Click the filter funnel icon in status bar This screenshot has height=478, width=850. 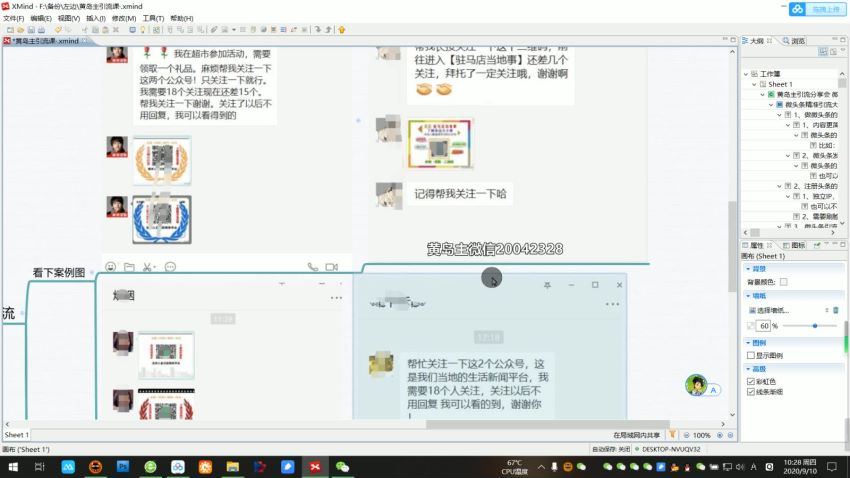(x=672, y=434)
